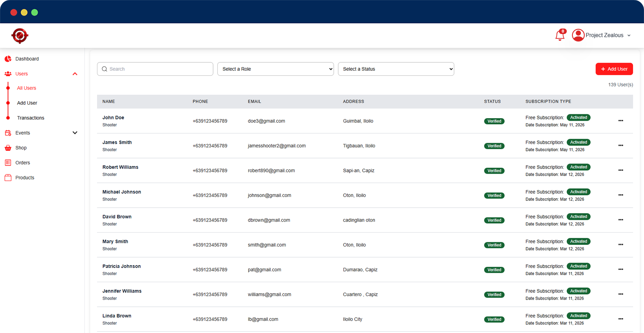Click the Shop basket icon
The width and height of the screenshot is (644, 333).
click(8, 148)
